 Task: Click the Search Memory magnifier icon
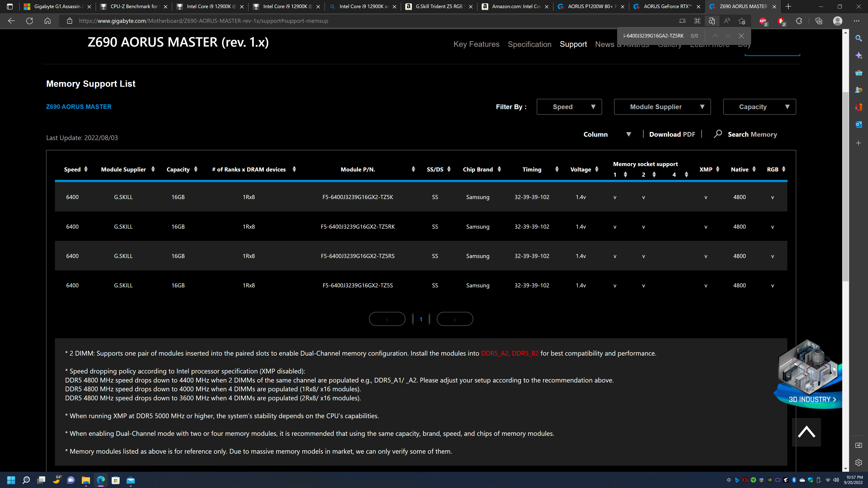coord(718,134)
